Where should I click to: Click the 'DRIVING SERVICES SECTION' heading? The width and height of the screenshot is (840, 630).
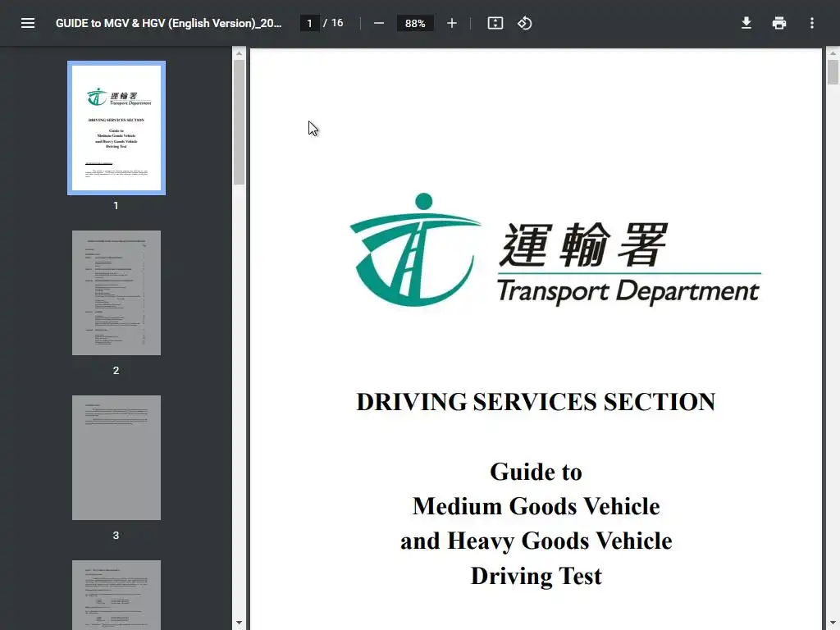pos(536,402)
